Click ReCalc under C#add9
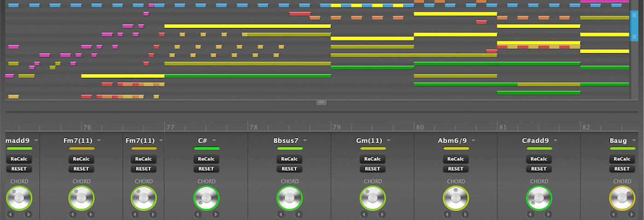Viewport: 644px width, 220px height. pos(539,159)
